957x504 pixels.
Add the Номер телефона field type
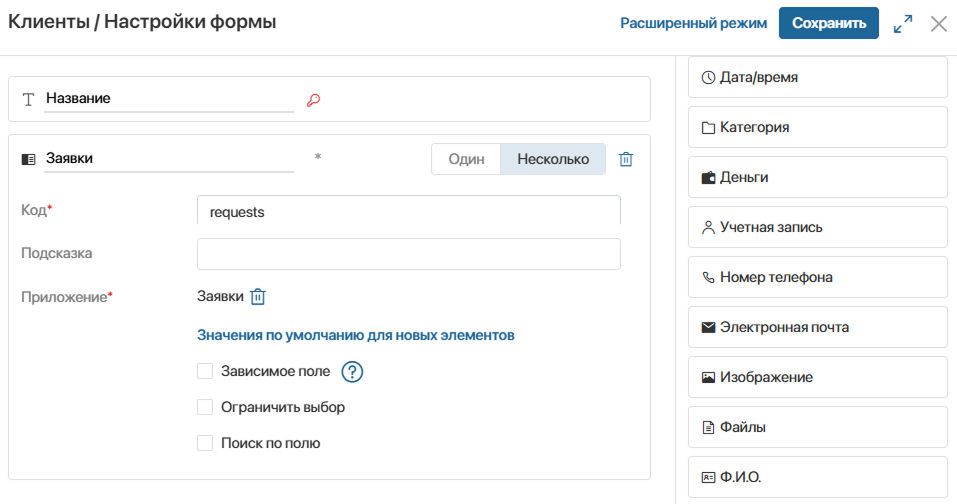pyautogui.click(x=818, y=278)
